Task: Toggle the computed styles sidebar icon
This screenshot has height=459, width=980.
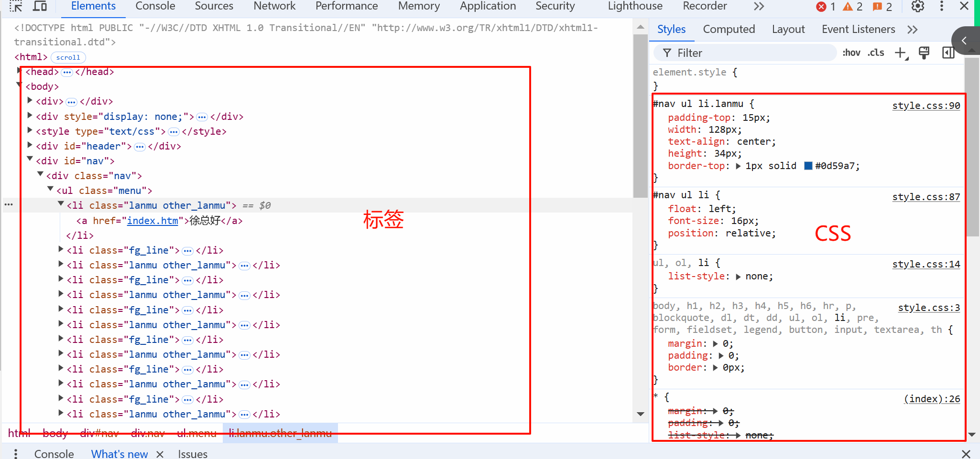Action: click(948, 53)
